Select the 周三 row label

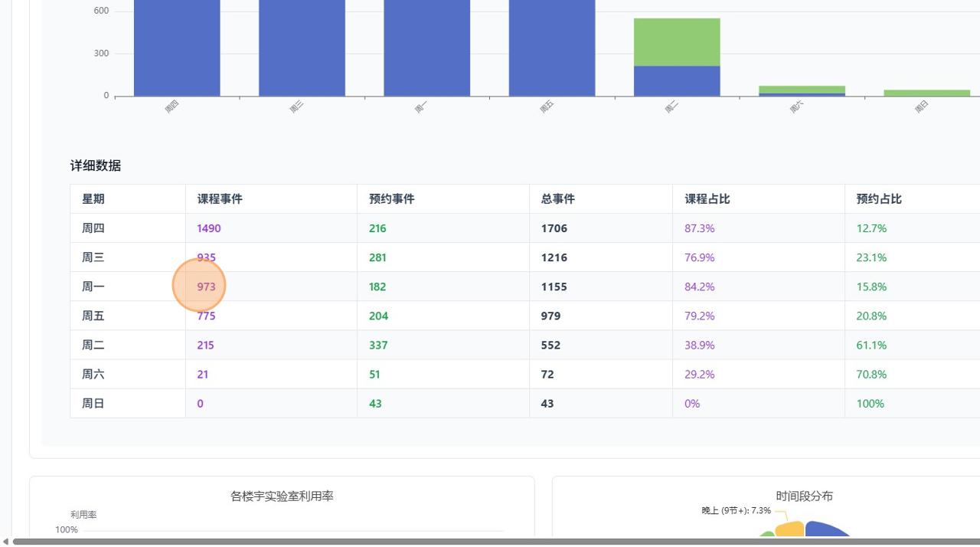tap(93, 257)
